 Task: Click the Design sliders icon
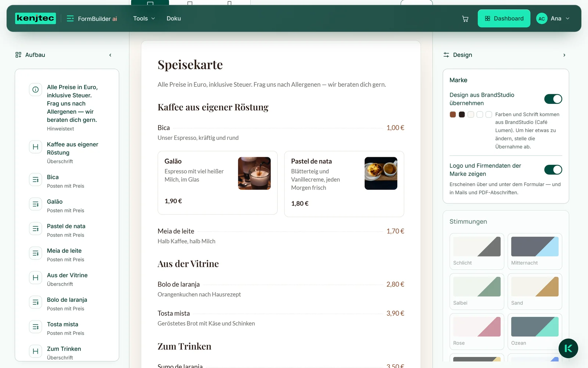pyautogui.click(x=446, y=55)
